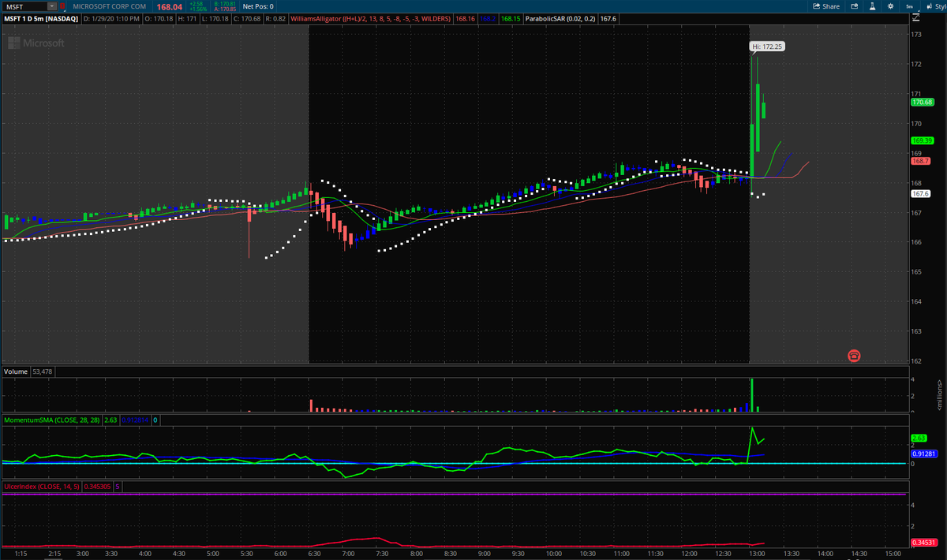The width and height of the screenshot is (947, 560).
Task: Click the O: 170.18 open value
Action: (x=159, y=18)
